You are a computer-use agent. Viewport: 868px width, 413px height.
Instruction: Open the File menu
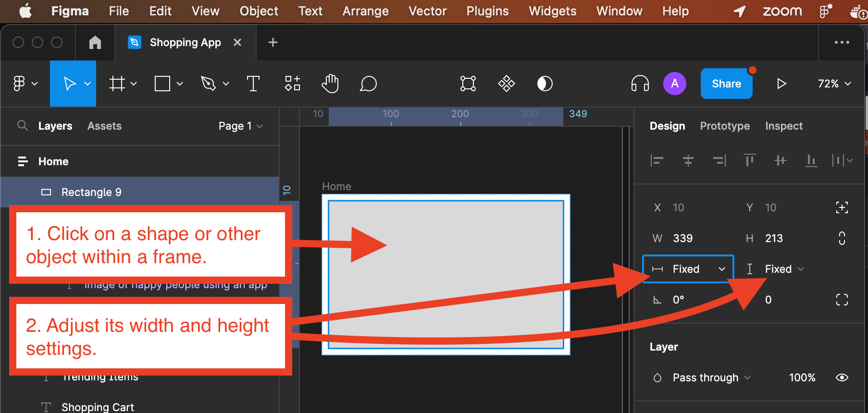pyautogui.click(x=119, y=11)
